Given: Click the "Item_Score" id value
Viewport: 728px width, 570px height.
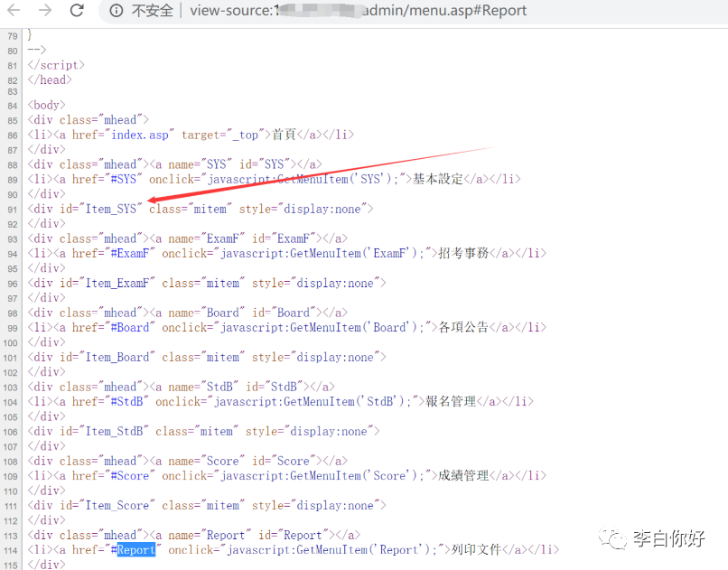Looking at the screenshot, I should click(118, 506).
